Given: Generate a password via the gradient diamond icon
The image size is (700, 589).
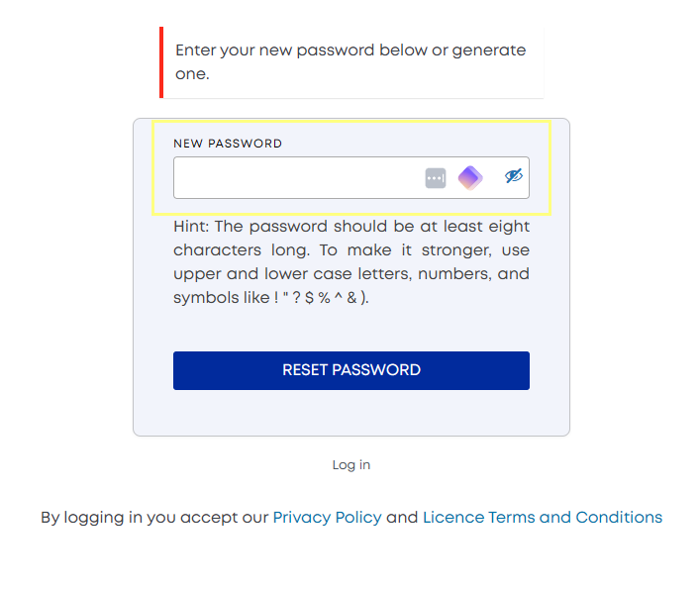Looking at the screenshot, I should [x=470, y=178].
